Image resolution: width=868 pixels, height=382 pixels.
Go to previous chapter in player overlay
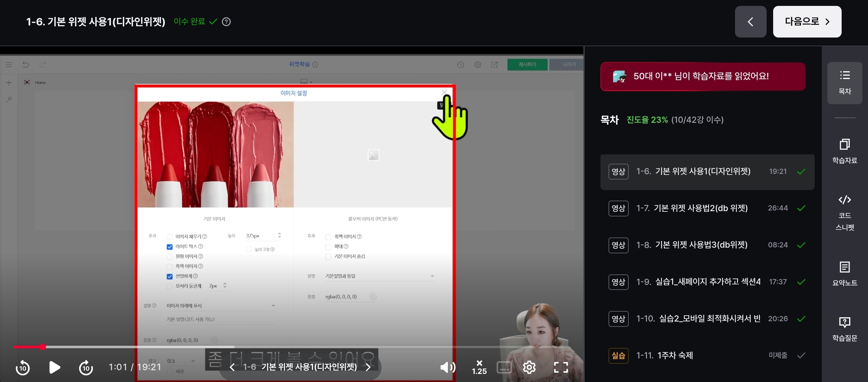[x=232, y=367]
